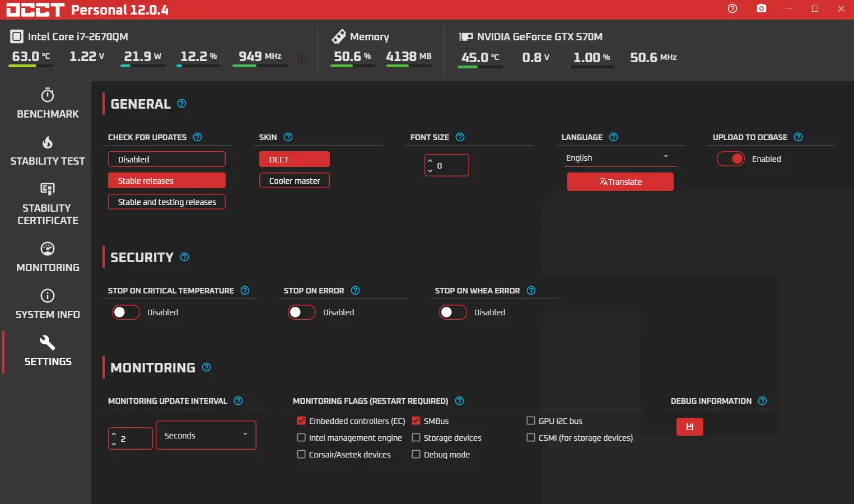Click the help icon next to GENERAL heading

coord(181,104)
